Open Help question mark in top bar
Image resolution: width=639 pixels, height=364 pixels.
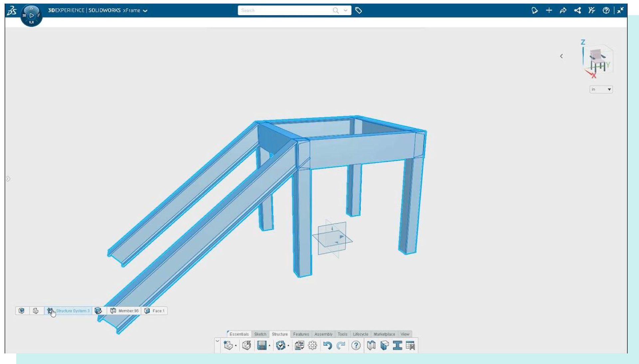click(x=606, y=11)
